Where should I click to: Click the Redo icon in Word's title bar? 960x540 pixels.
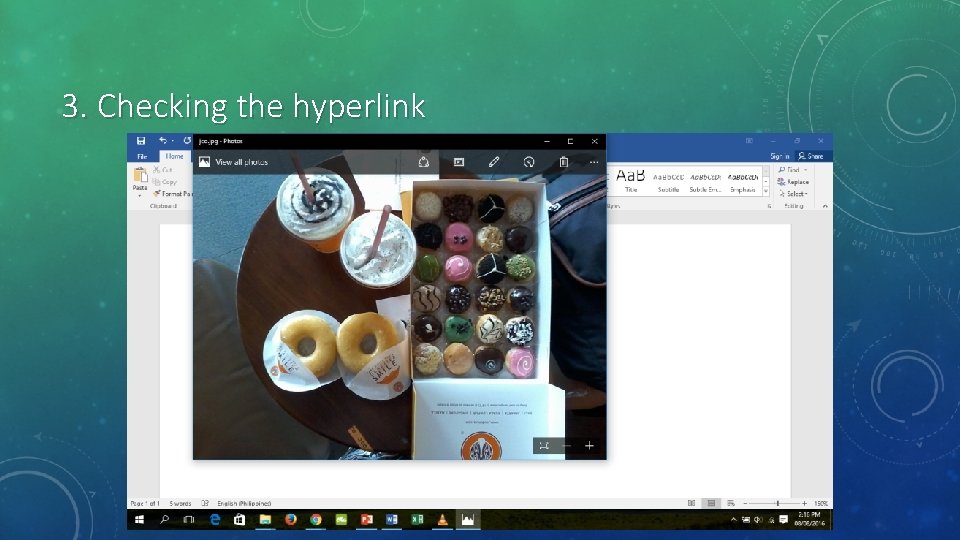tap(187, 141)
